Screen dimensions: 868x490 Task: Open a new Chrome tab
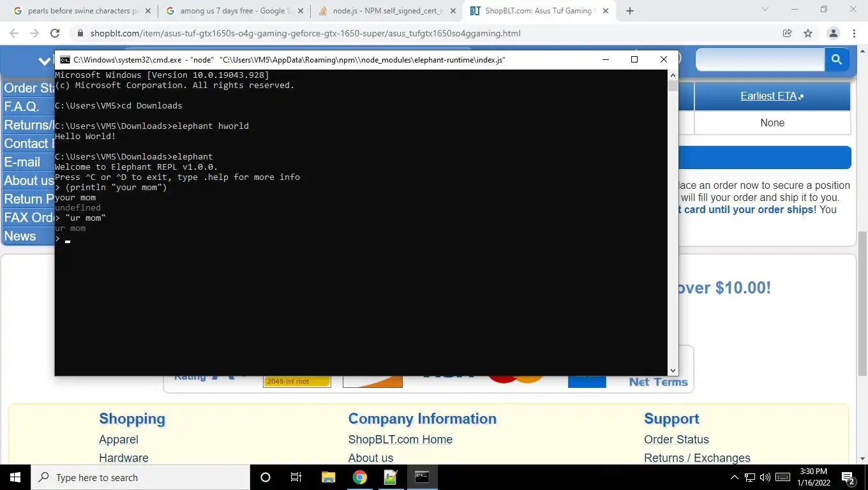pyautogui.click(x=630, y=11)
